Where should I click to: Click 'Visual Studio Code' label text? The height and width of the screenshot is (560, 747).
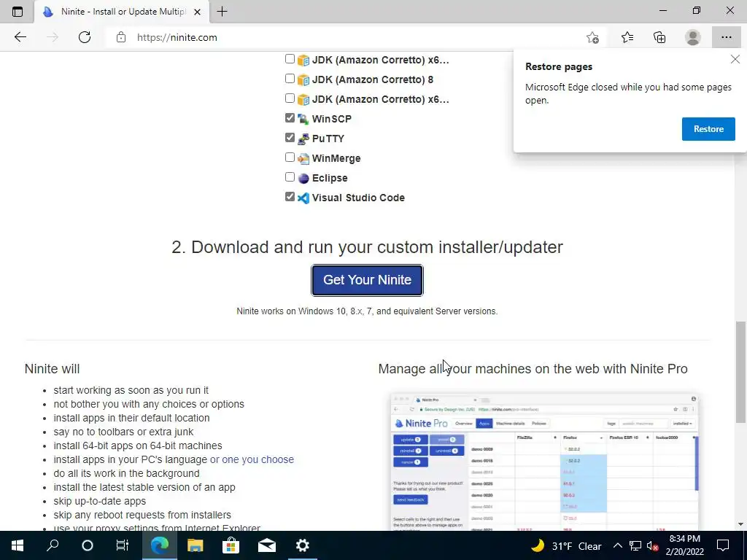coord(358,198)
